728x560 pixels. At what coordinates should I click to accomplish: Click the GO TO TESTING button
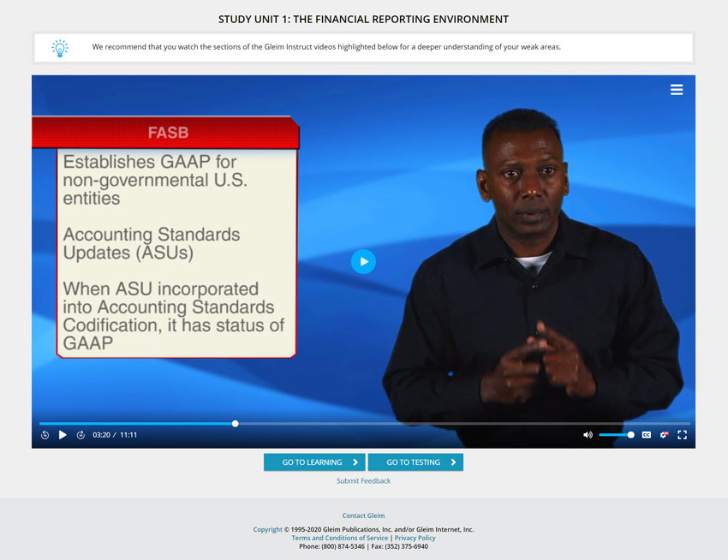click(415, 462)
